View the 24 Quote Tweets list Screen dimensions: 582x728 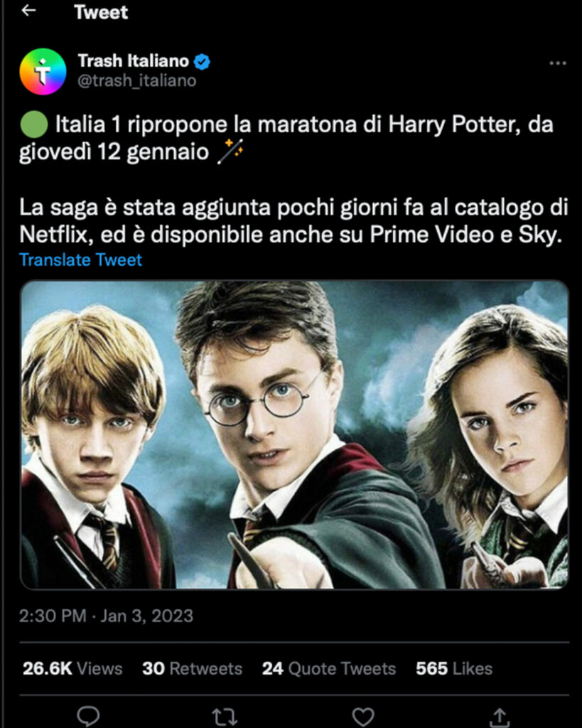pyautogui.click(x=328, y=668)
